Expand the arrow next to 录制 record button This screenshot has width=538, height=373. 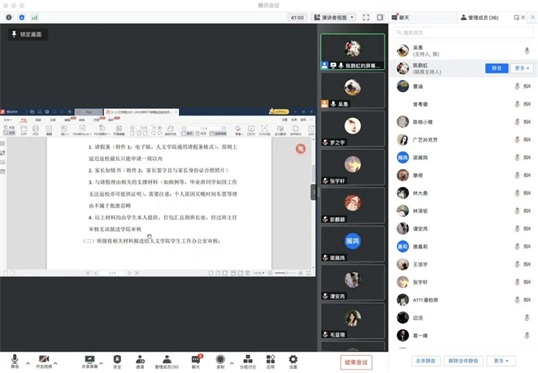click(232, 363)
